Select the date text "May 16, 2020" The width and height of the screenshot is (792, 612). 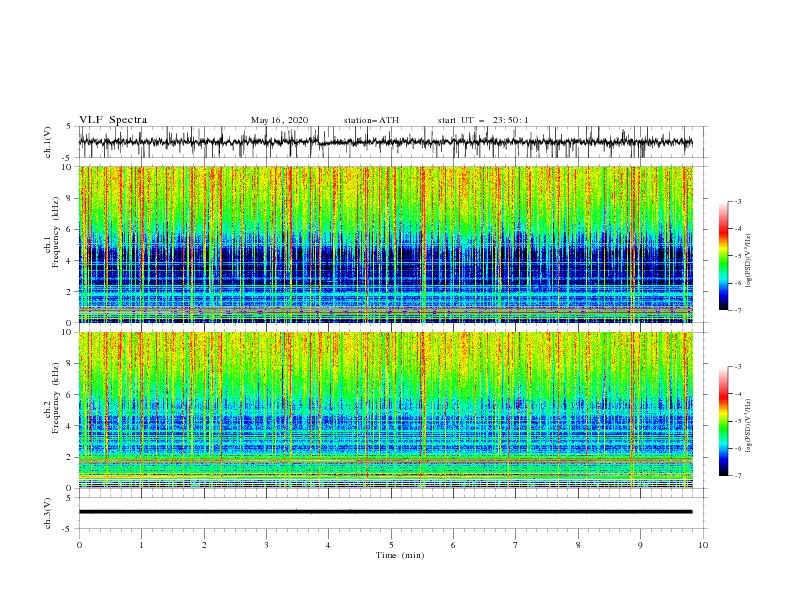click(x=279, y=120)
